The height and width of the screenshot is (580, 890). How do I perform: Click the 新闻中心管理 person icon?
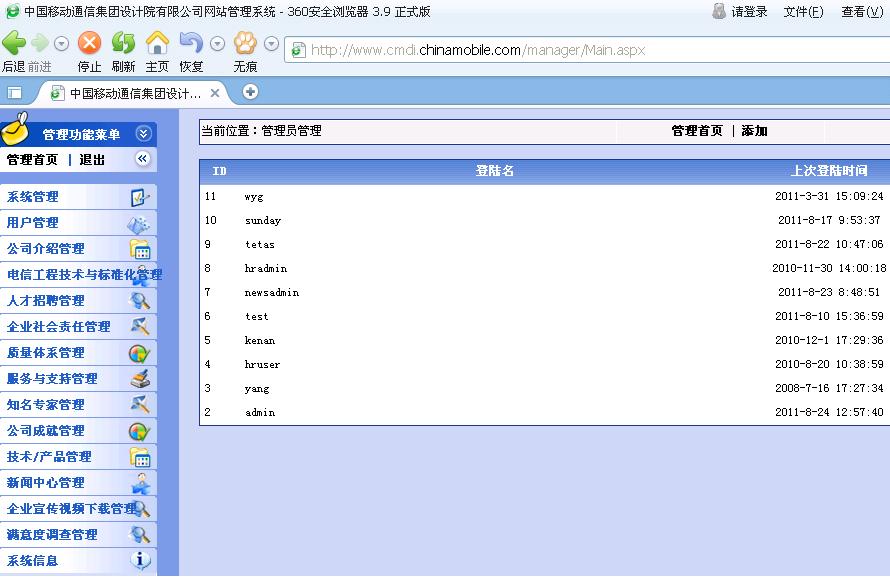141,483
